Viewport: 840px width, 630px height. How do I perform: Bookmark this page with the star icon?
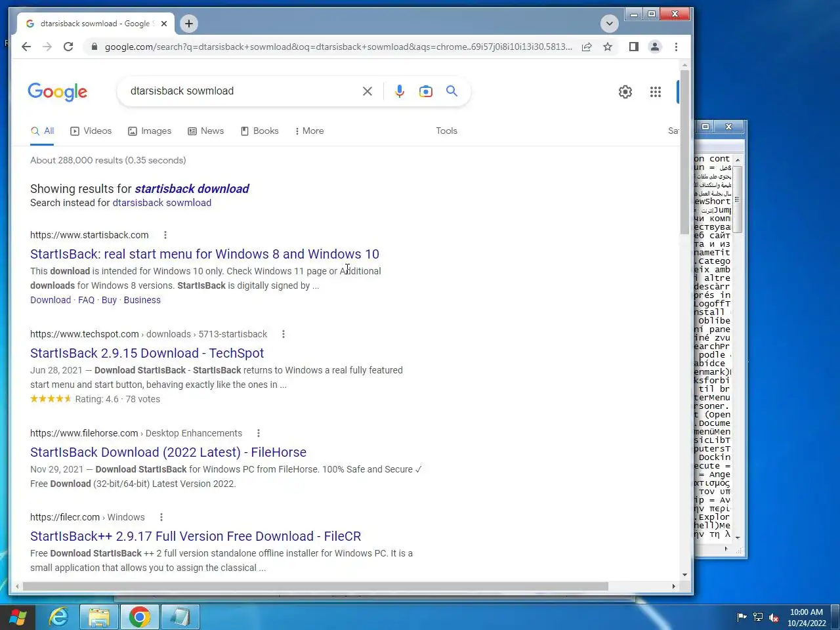tap(608, 47)
